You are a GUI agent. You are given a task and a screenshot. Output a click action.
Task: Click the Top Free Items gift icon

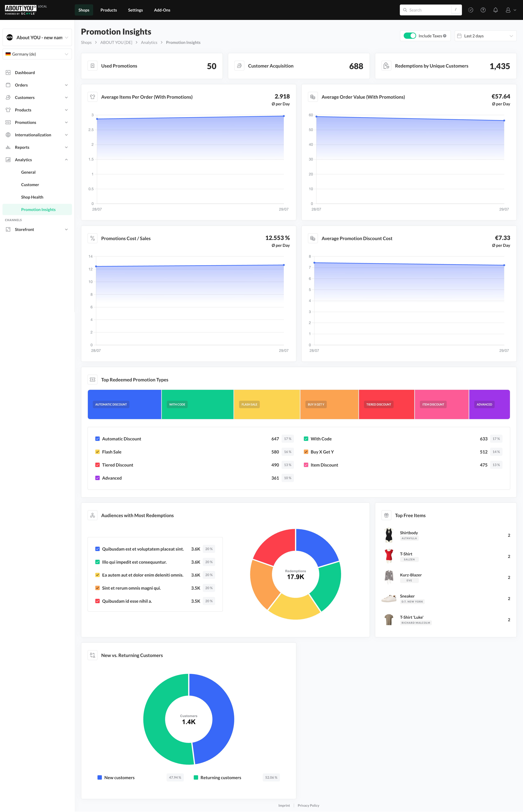(x=386, y=515)
